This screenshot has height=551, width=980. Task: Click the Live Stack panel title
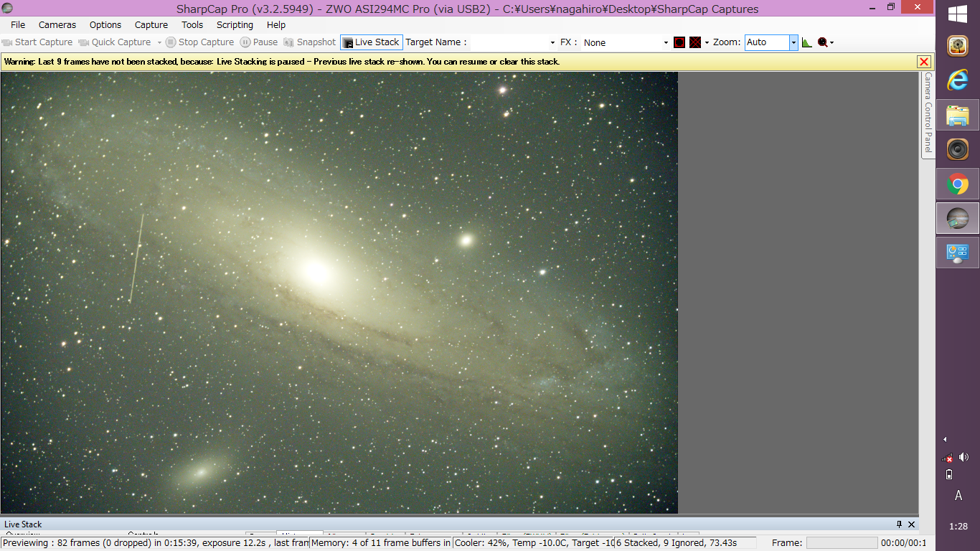[23, 524]
